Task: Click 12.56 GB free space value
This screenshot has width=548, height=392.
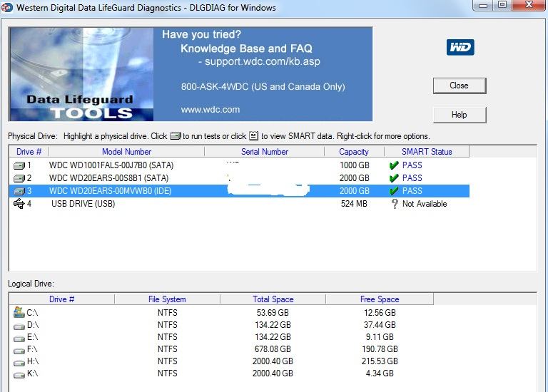Action: pyautogui.click(x=380, y=313)
